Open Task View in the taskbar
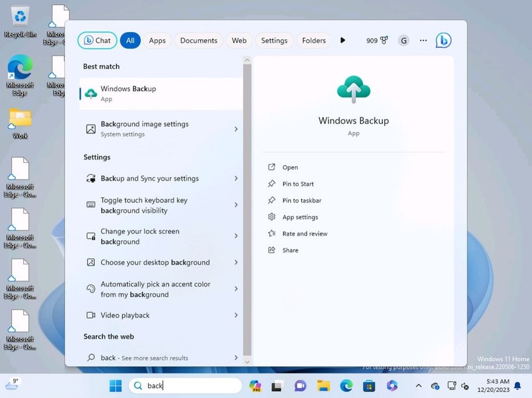Viewport: 532px width, 398px height. (x=277, y=386)
